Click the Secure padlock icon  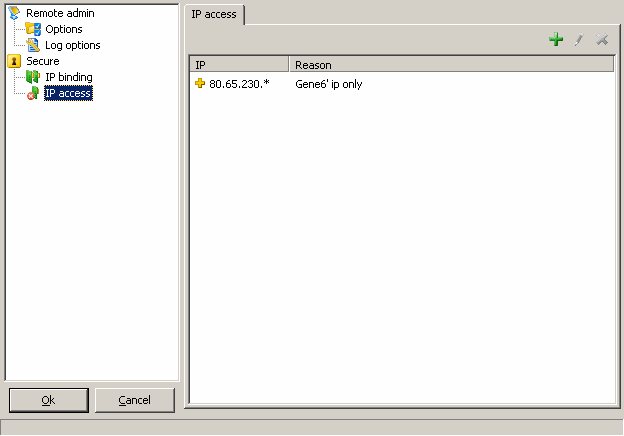click(14, 61)
